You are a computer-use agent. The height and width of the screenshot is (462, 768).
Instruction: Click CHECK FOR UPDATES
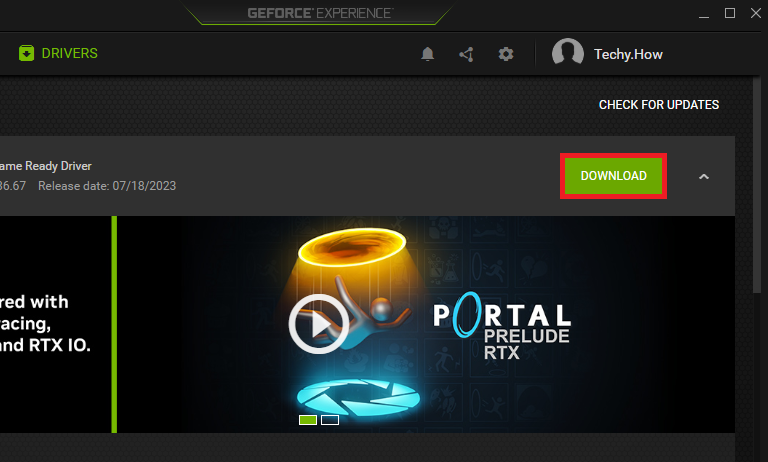click(x=659, y=105)
